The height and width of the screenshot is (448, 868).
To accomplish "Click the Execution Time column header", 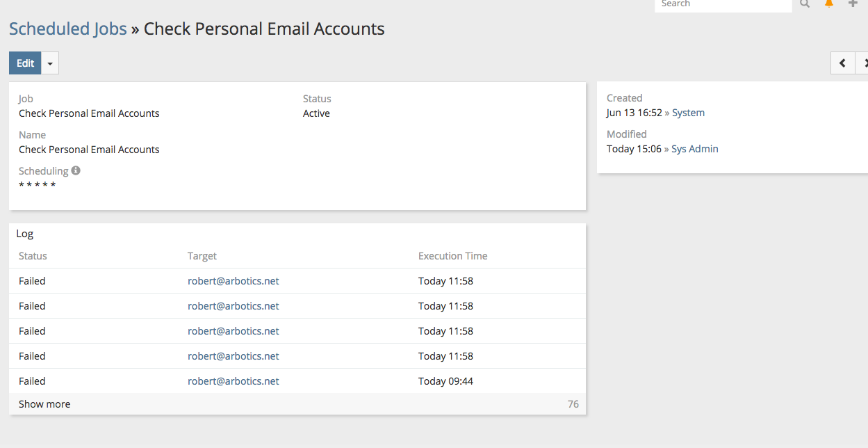I will 452,256.
